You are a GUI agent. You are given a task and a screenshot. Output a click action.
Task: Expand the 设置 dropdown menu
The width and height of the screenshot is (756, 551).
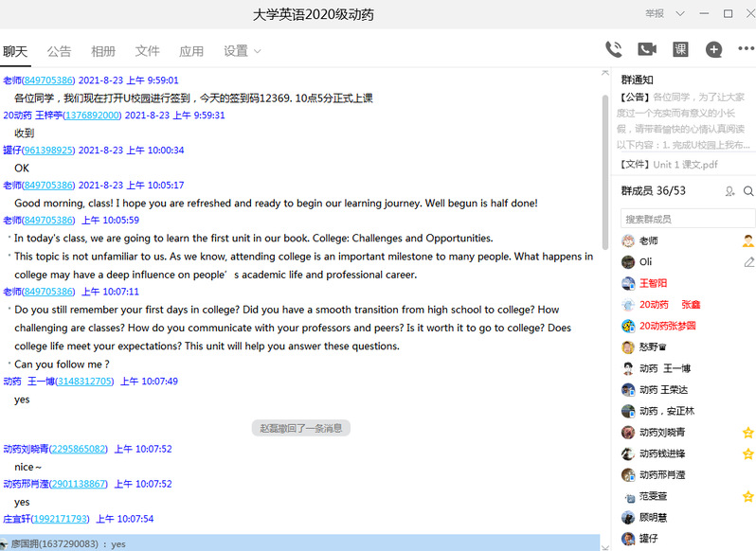242,51
